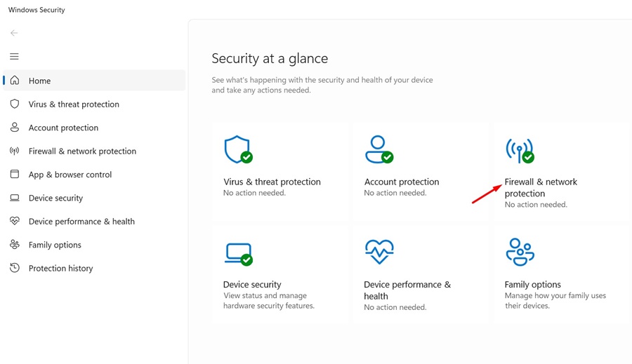Click the back arrow icon
Image resolution: width=632 pixels, height=364 pixels.
coord(14,33)
